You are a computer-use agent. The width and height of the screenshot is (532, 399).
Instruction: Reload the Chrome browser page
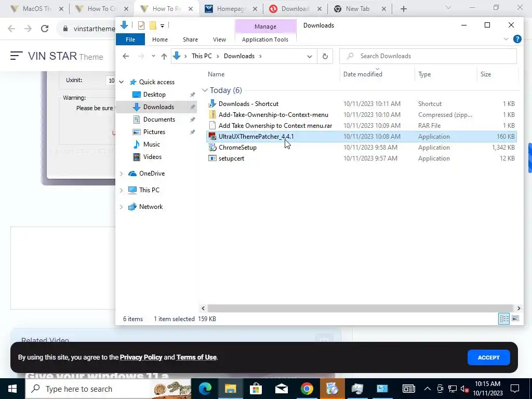[45, 29]
